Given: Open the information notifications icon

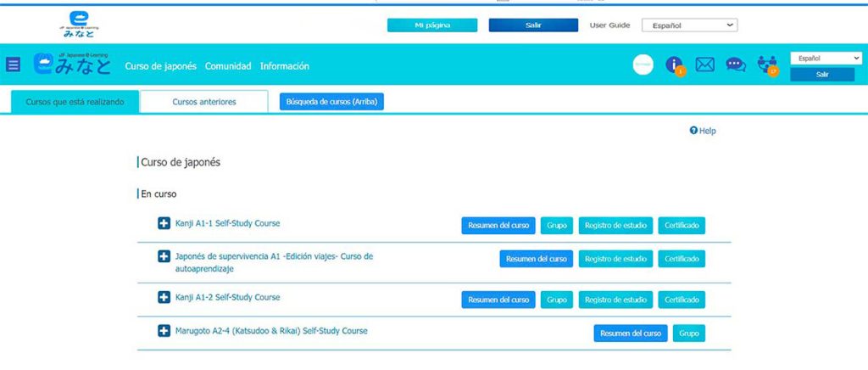Looking at the screenshot, I should (675, 65).
